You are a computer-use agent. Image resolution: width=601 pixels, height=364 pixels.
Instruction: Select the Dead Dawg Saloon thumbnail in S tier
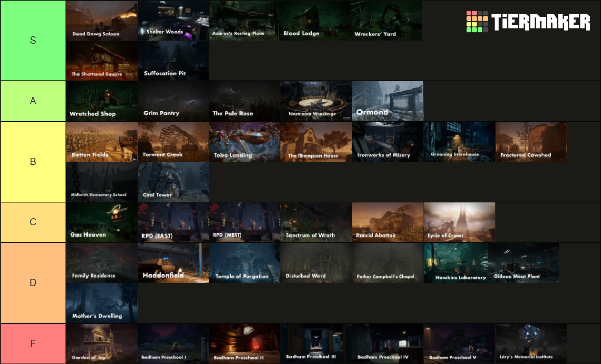tap(101, 20)
